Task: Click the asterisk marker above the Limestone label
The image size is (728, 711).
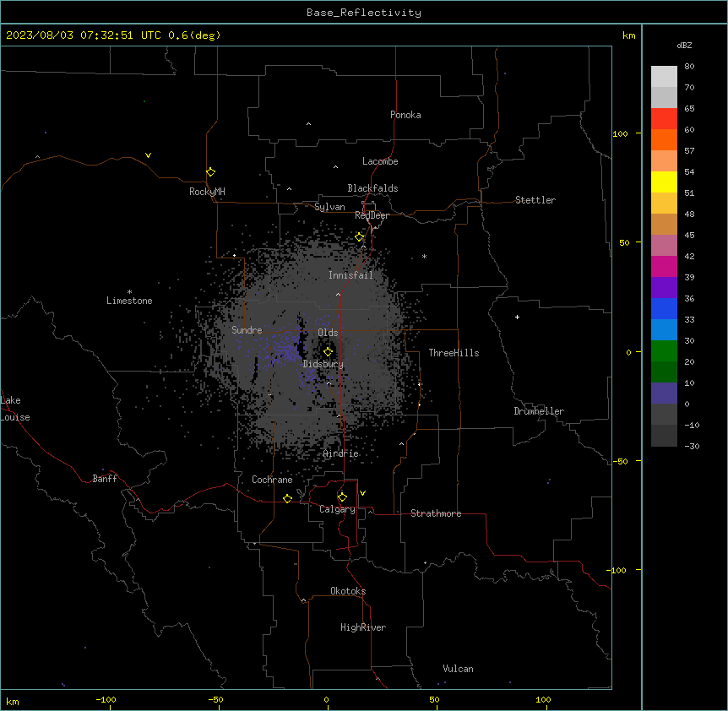Action: pyautogui.click(x=129, y=292)
